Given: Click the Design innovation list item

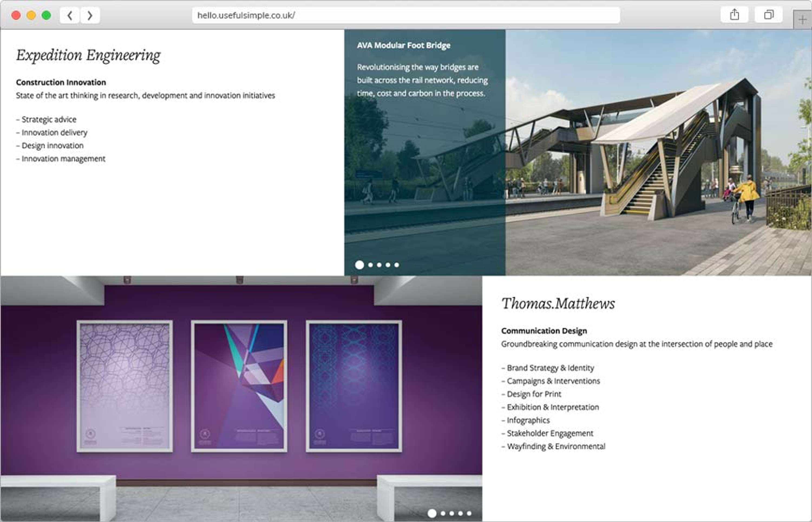Looking at the screenshot, I should click(50, 146).
